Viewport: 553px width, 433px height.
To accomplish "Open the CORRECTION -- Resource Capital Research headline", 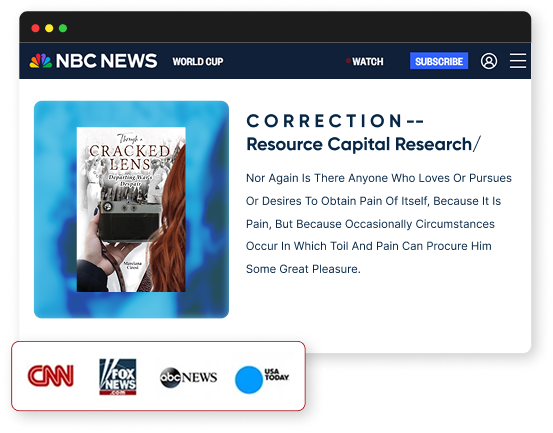I will pos(363,133).
